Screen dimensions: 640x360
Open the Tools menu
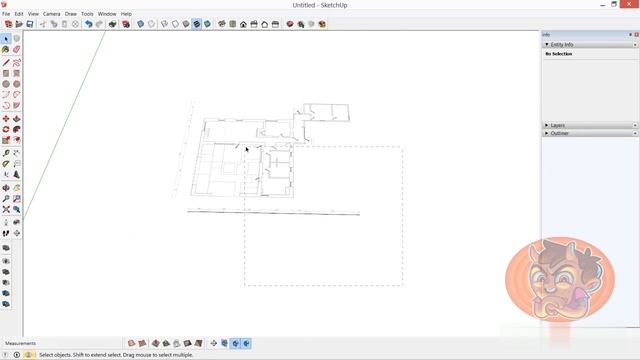click(87, 14)
